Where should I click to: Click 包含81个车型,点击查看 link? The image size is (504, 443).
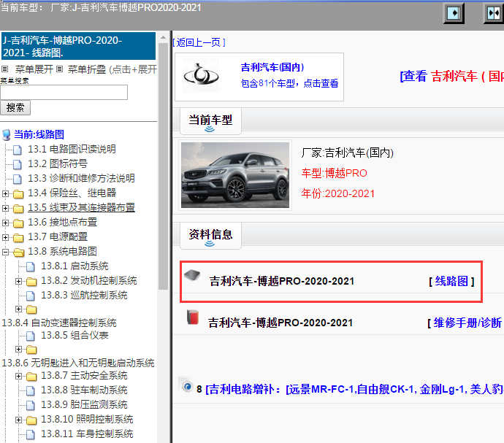point(289,83)
